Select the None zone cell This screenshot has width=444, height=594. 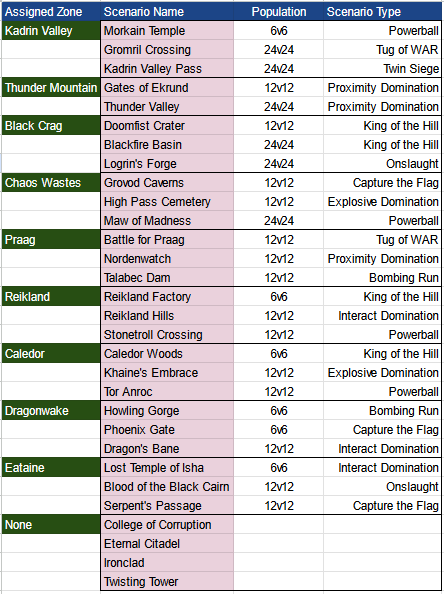pos(51,525)
